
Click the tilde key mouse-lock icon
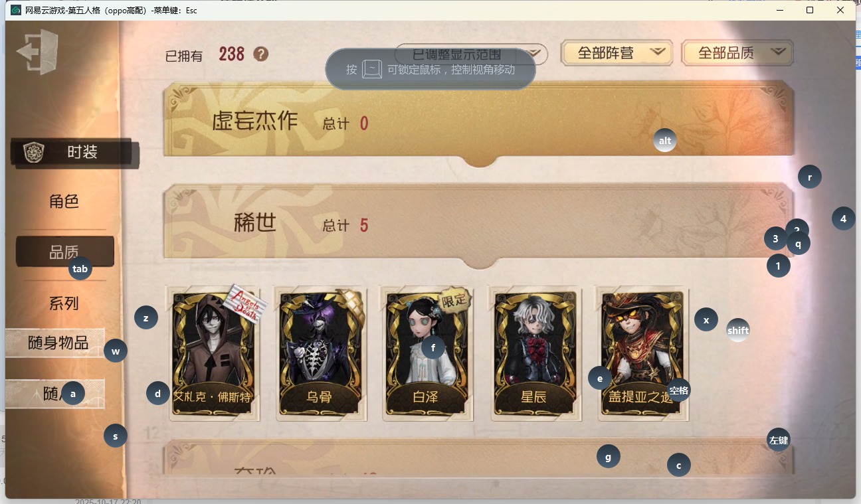pos(372,69)
